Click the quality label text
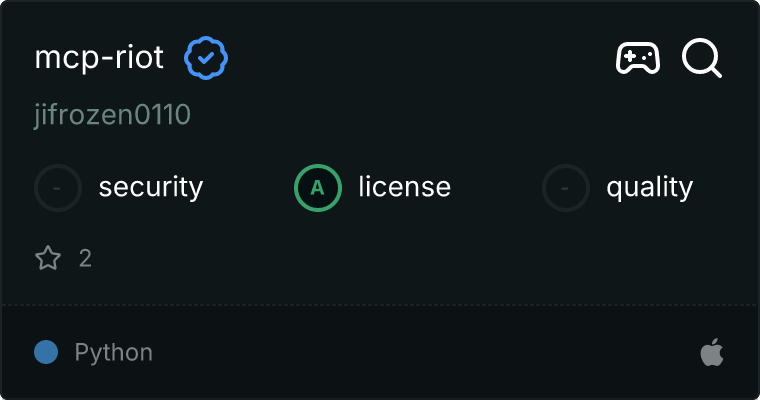Screen dimensions: 760x400 coord(649,187)
